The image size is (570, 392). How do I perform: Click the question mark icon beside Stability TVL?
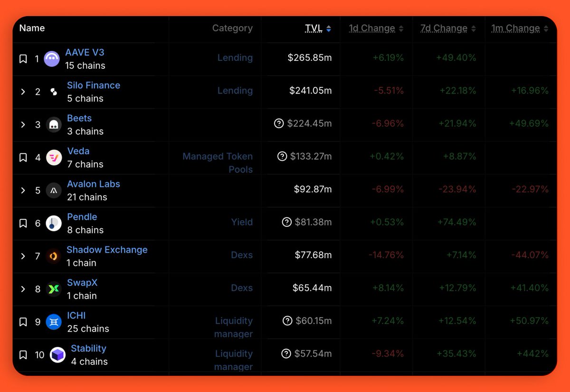pyautogui.click(x=286, y=354)
